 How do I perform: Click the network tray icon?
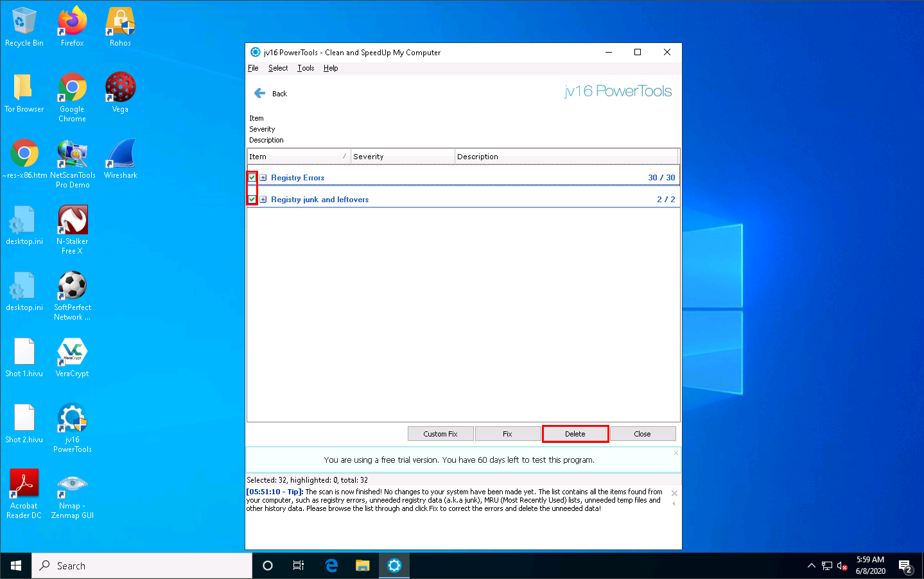point(827,566)
